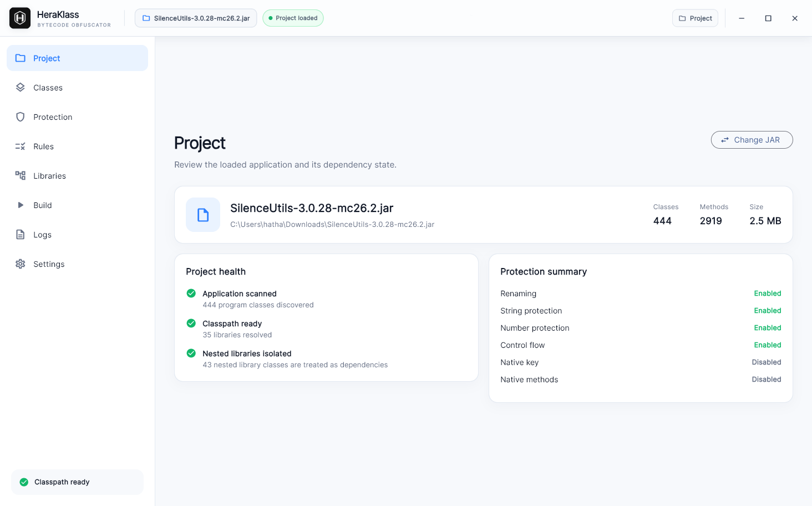This screenshot has height=506, width=812.
Task: Open the Protection section
Action: 78,117
